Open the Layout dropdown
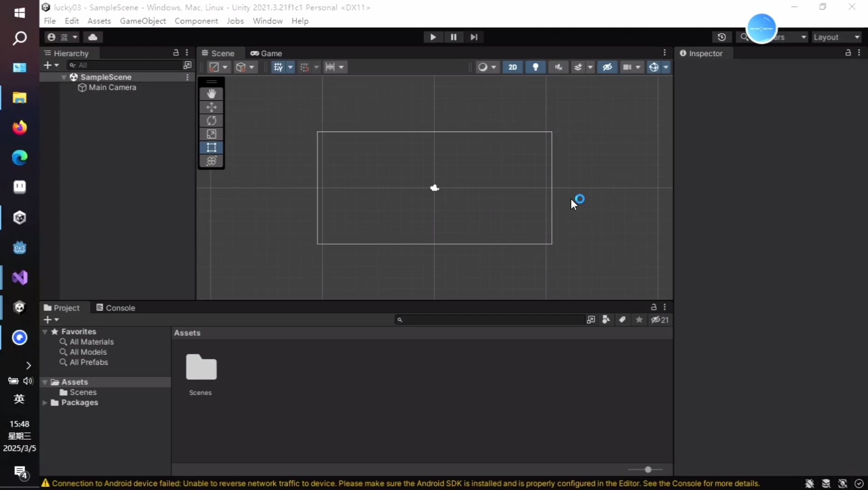The width and height of the screenshot is (868, 490). point(838,37)
